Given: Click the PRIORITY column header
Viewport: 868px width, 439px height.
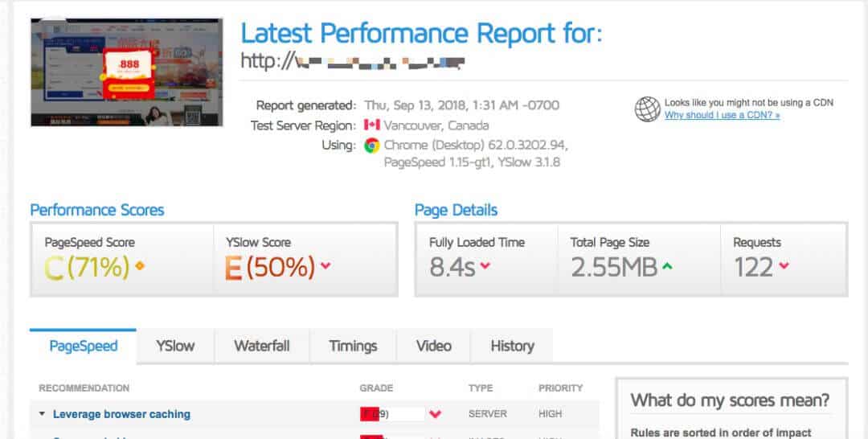Looking at the screenshot, I should tap(561, 388).
